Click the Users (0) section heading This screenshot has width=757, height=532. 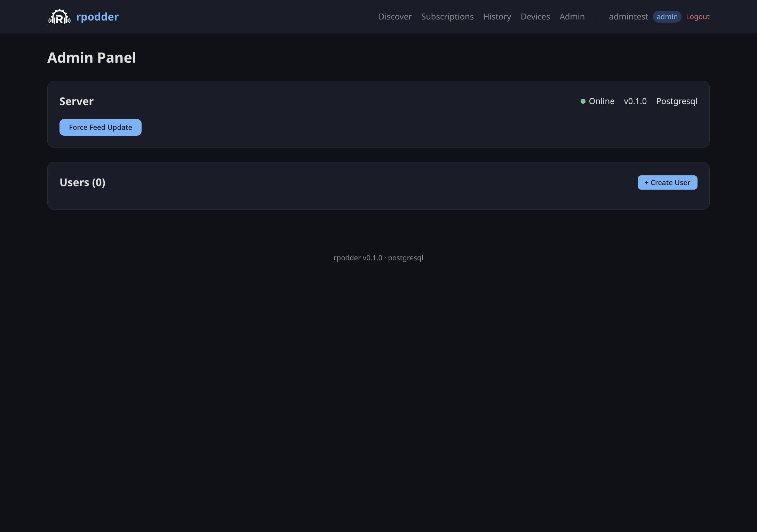pos(83,182)
